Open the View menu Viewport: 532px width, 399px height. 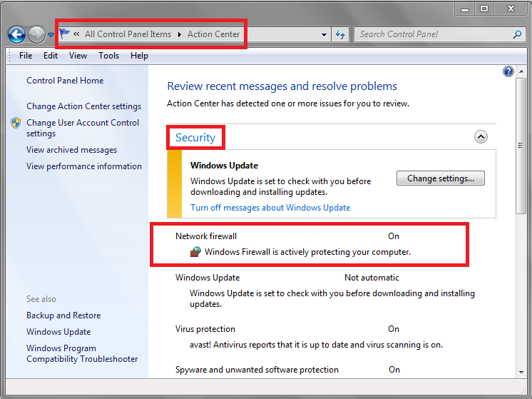click(x=78, y=56)
